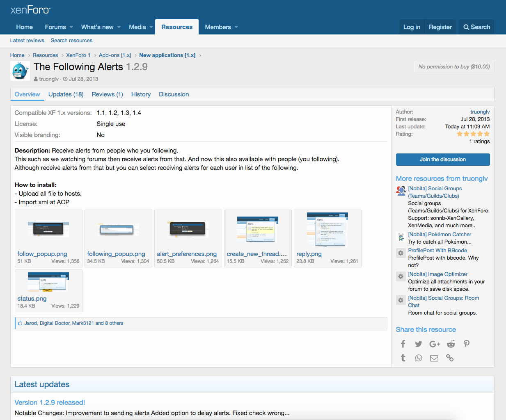Open the Reviews (1) tab
This screenshot has width=506, height=420.
(107, 94)
